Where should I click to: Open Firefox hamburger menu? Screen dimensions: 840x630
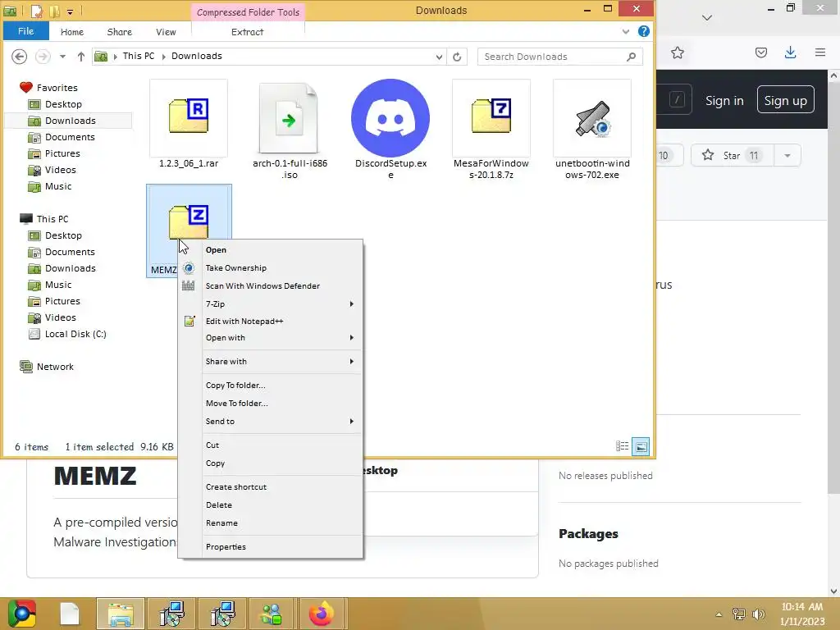[x=820, y=52]
